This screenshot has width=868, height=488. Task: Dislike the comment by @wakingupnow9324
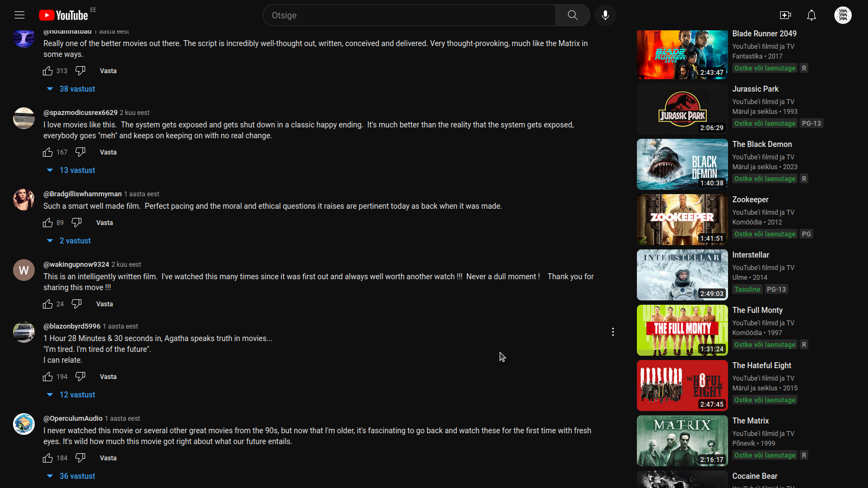coord(76,304)
